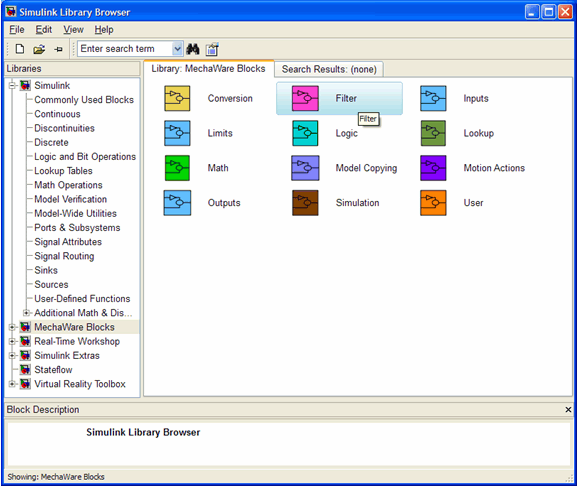Click the Virtual Reality Toolbox tree icon
Viewport: 578px width, 487px height.
point(25,384)
